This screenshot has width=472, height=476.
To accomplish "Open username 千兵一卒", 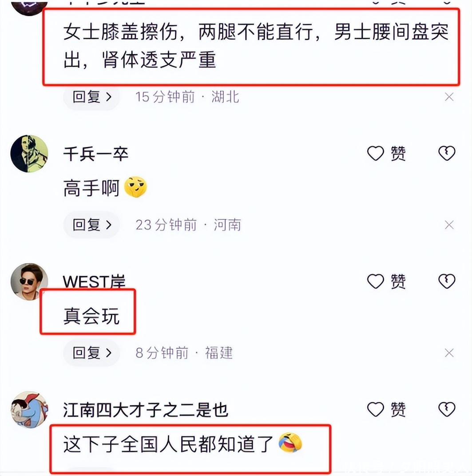I will (x=96, y=154).
